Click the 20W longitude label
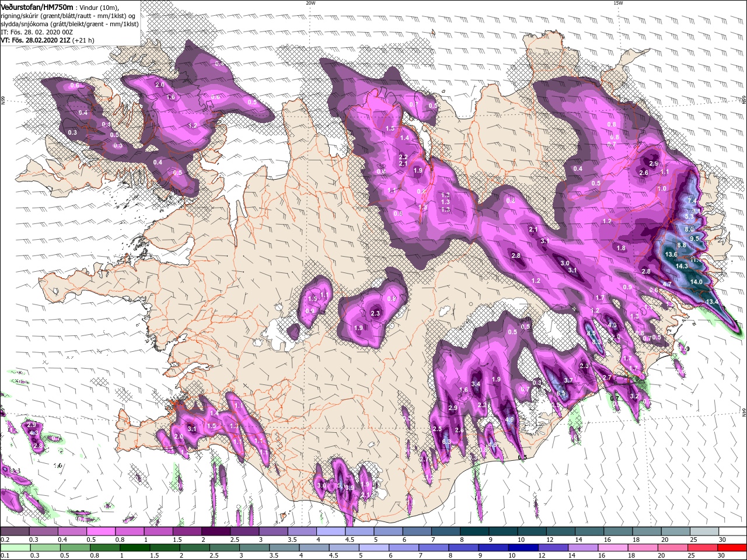Screen dimensions: 747x560 pyautogui.click(x=310, y=3)
